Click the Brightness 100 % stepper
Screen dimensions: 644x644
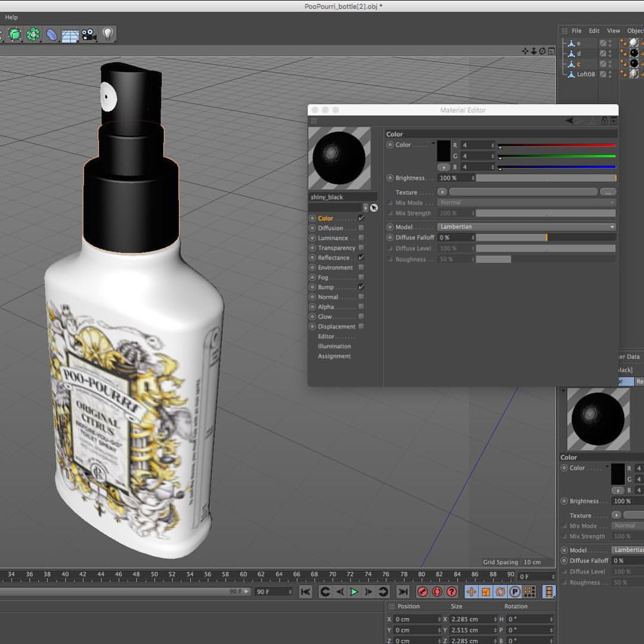[x=473, y=178]
